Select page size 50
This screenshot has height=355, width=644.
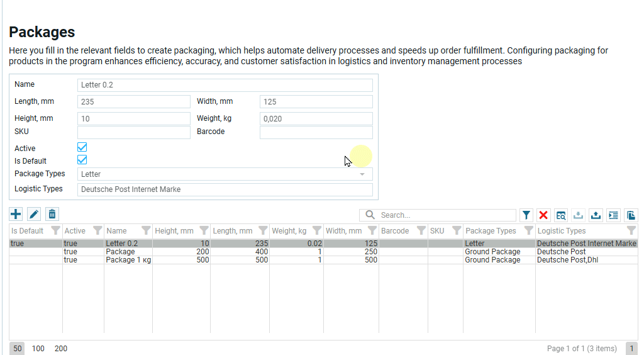[x=18, y=349]
